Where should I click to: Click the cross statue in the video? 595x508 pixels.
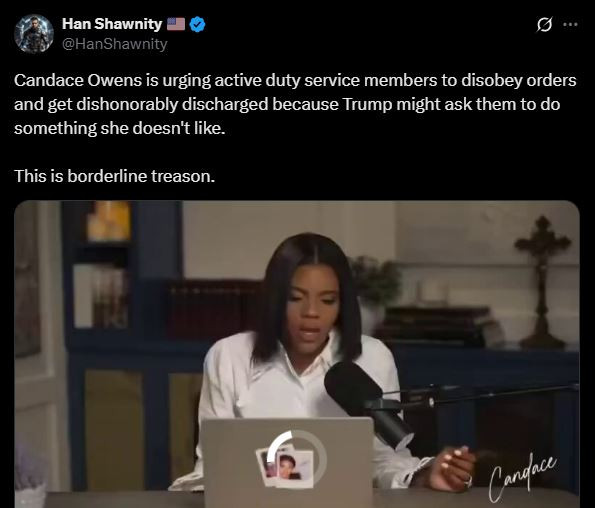pos(543,283)
